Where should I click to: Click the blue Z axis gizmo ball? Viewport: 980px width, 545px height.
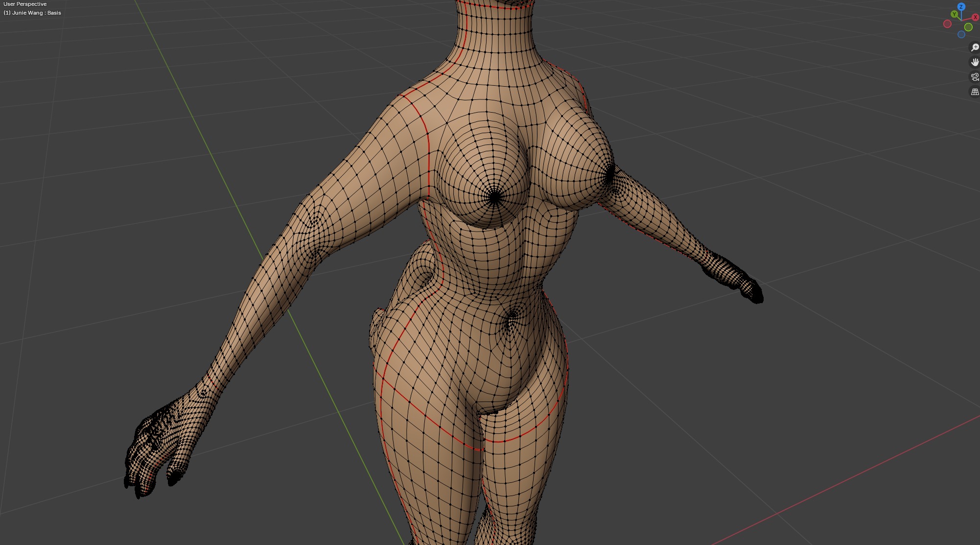point(961,7)
